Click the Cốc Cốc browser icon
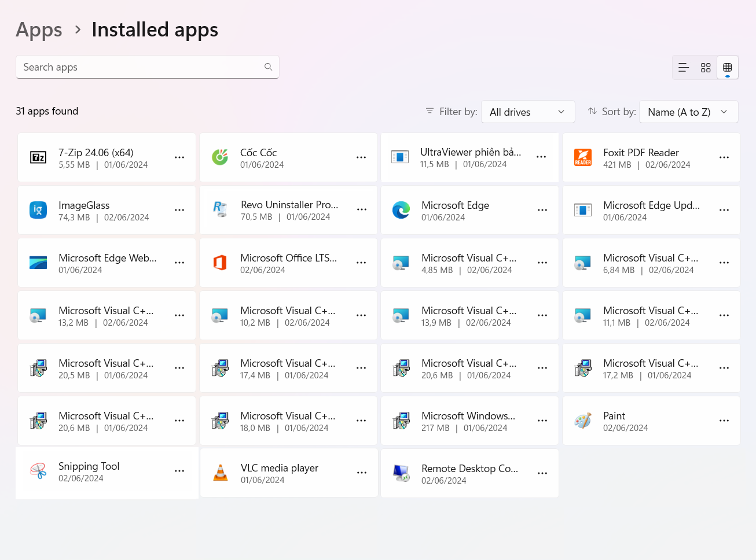The width and height of the screenshot is (756, 560). [220, 157]
